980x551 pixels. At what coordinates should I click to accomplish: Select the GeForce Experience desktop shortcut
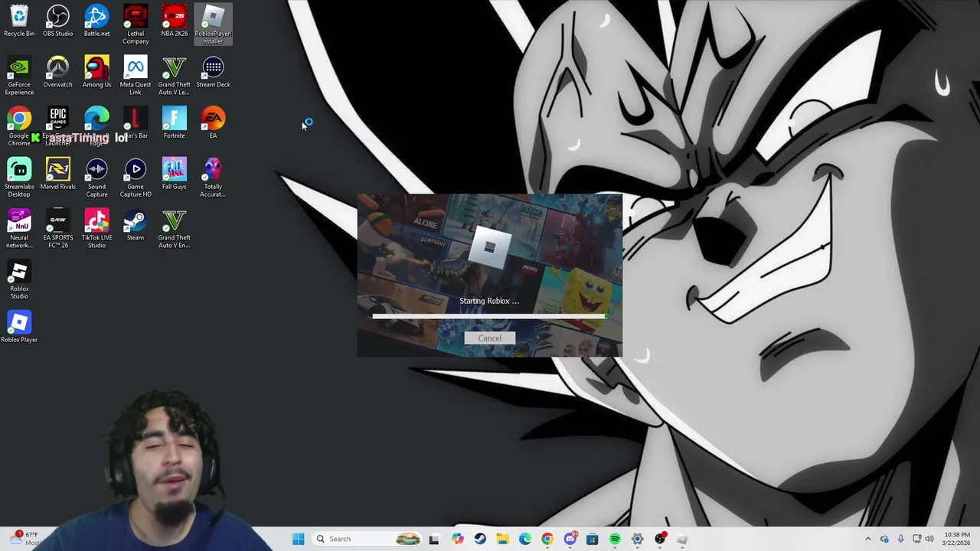(x=19, y=76)
